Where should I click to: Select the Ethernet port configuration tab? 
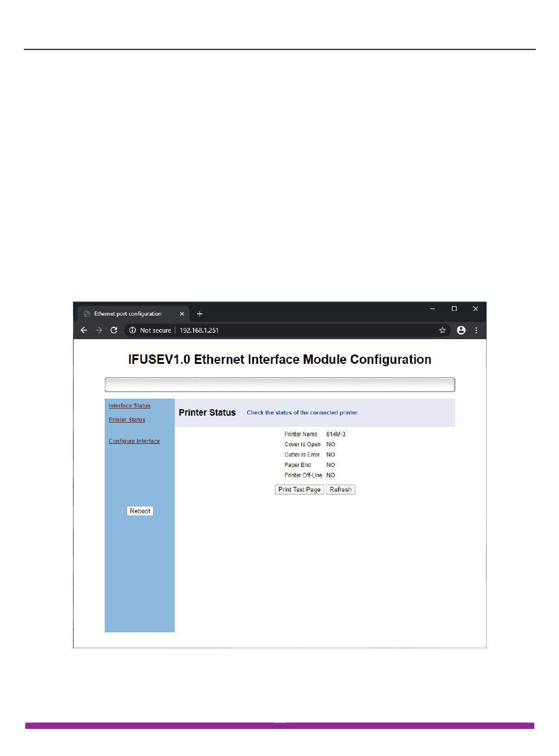(x=134, y=314)
